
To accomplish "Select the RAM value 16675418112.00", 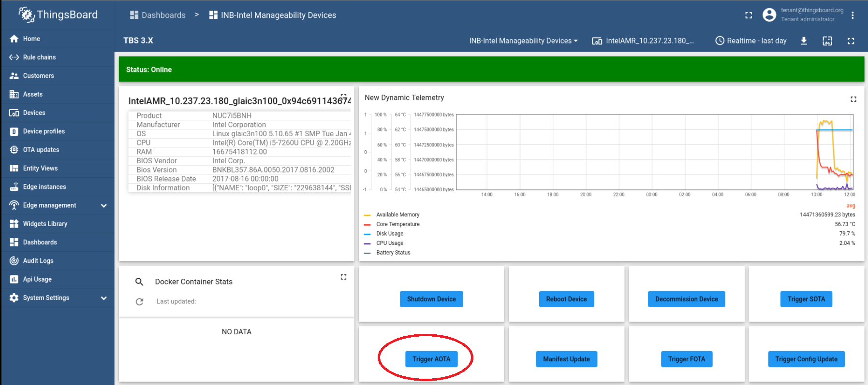I will 239,152.
